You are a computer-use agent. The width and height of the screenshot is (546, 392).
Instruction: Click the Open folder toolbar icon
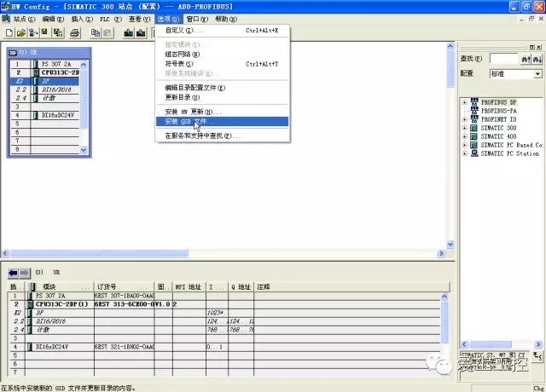tap(20, 33)
